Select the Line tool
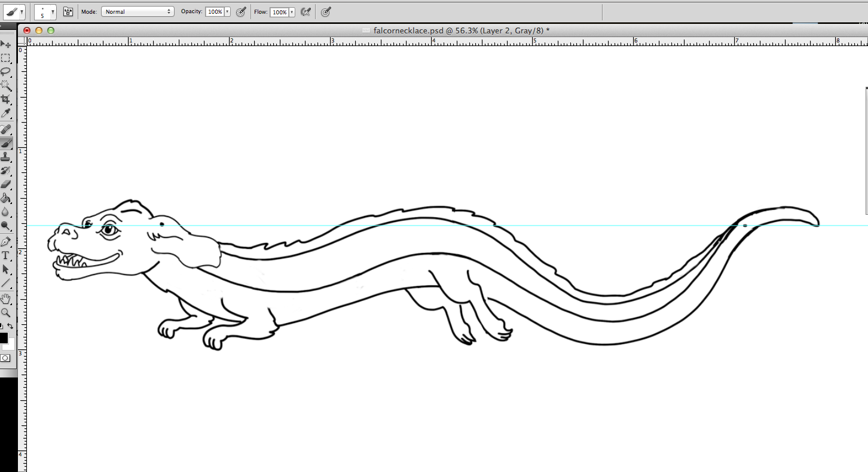The image size is (868, 472). (x=6, y=283)
